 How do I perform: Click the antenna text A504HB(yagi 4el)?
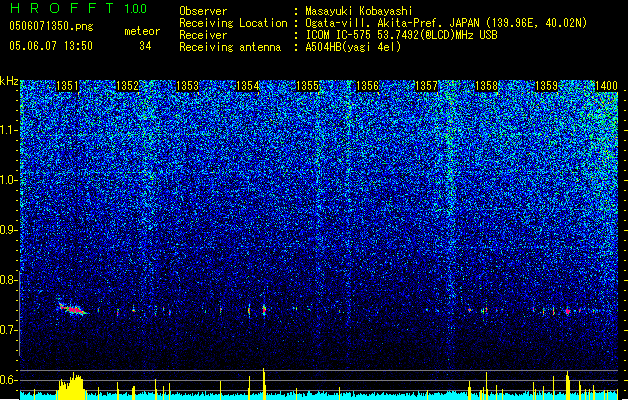click(353, 47)
